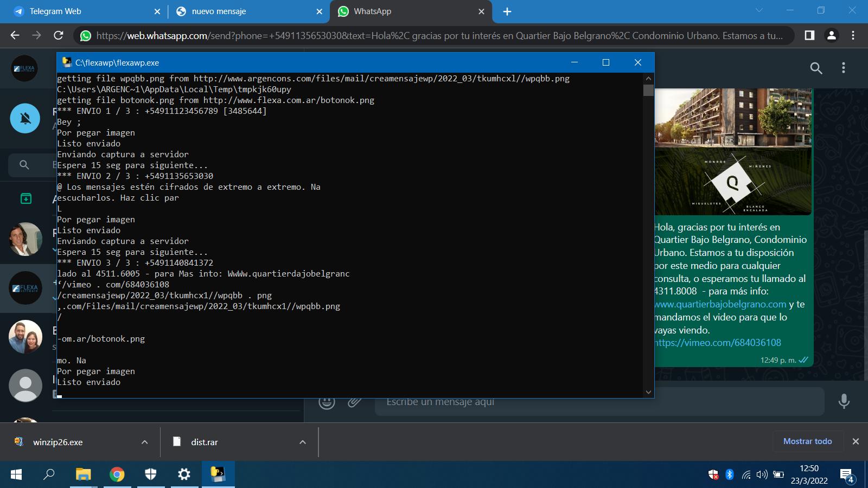868x488 pixels.
Task: Minimize the flexawp.exe console window
Action: coord(575,62)
